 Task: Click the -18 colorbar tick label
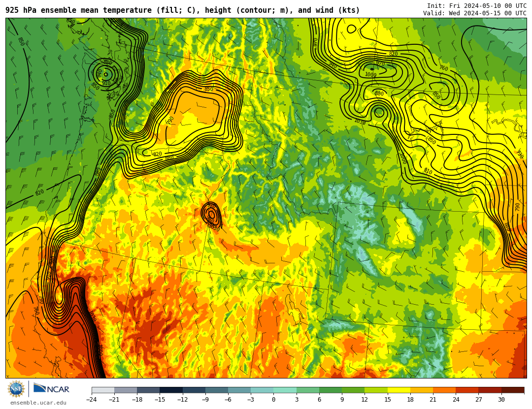[x=137, y=400]
